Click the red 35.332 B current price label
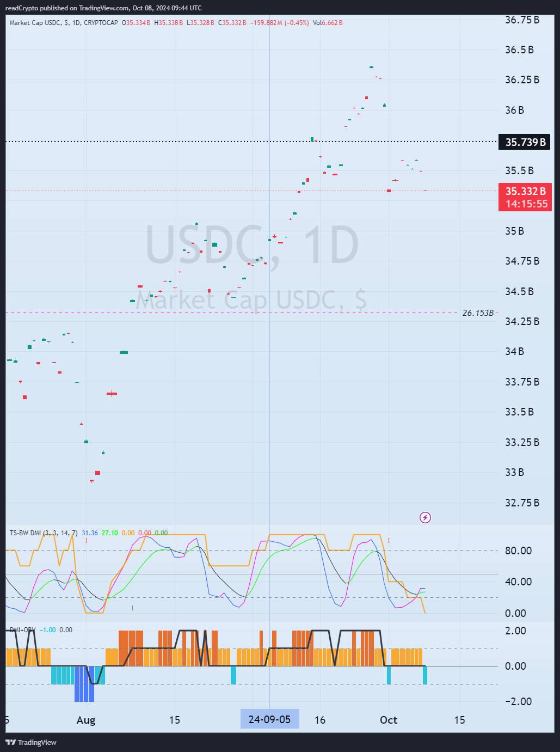Viewport: 560px width, 752px height. click(x=525, y=191)
